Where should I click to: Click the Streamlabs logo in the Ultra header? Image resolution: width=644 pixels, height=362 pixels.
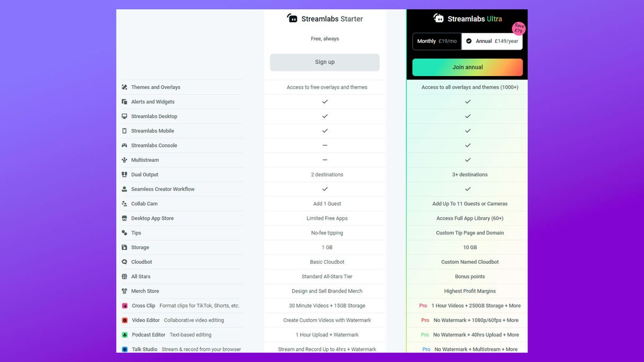point(439,18)
